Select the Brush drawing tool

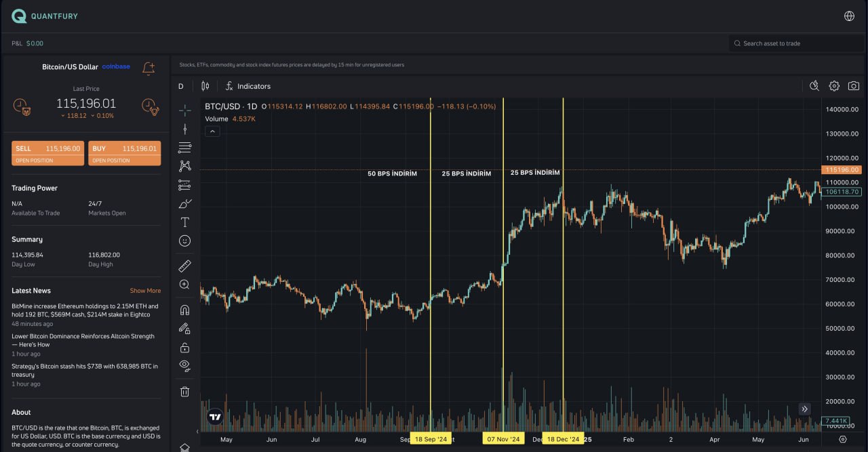[x=184, y=203]
